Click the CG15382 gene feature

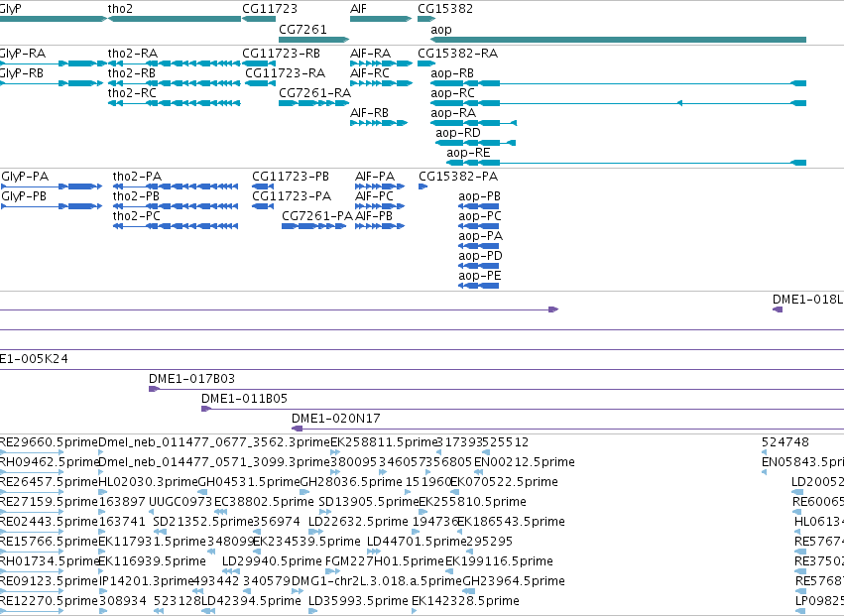point(426,19)
